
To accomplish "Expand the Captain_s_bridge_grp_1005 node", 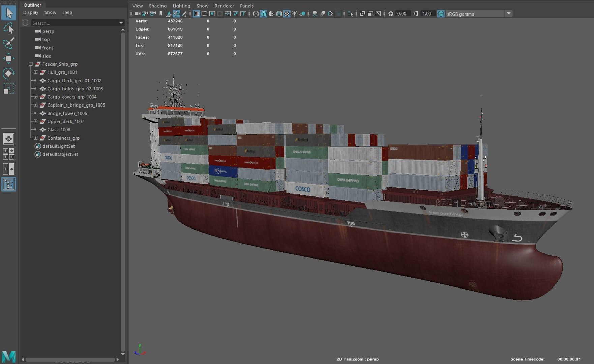I will pyautogui.click(x=35, y=105).
